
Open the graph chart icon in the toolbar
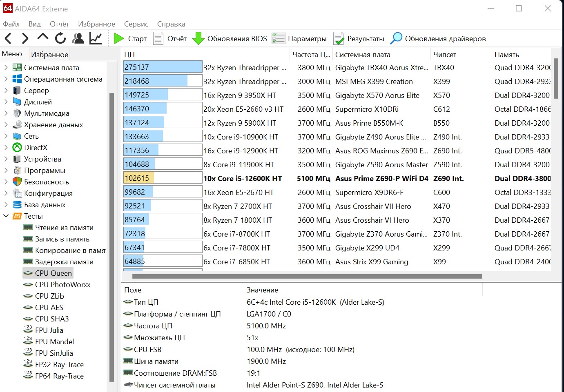click(x=96, y=38)
